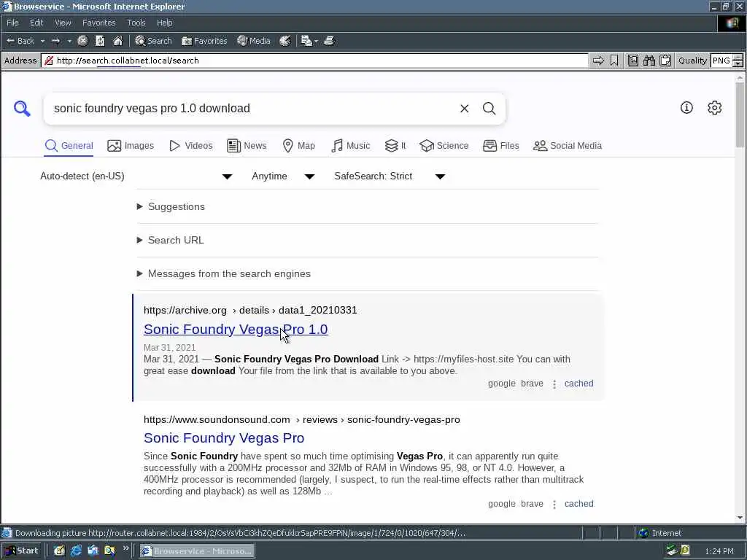
Task: Submit search with the magnifier button
Action: [489, 109]
